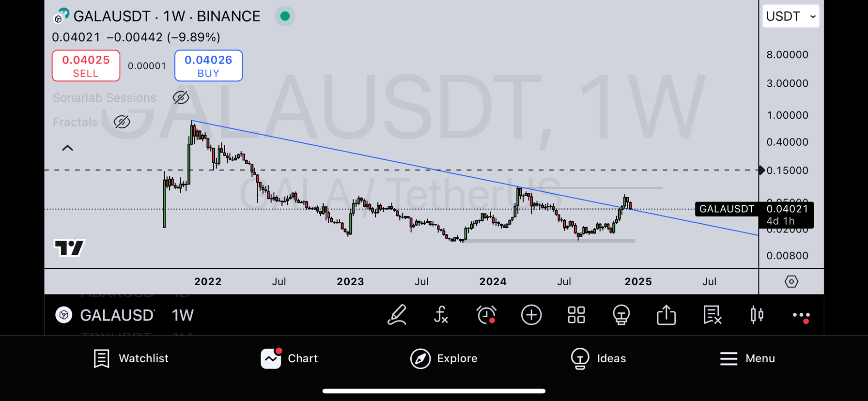Switch to the Explore tab
868x401 pixels.
[444, 358]
